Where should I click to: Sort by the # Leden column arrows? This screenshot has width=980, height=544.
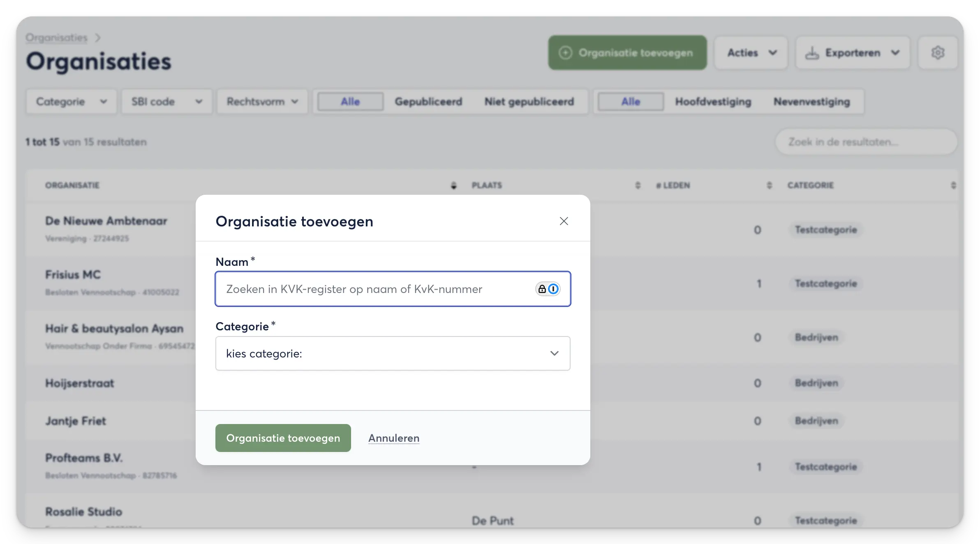pyautogui.click(x=769, y=185)
